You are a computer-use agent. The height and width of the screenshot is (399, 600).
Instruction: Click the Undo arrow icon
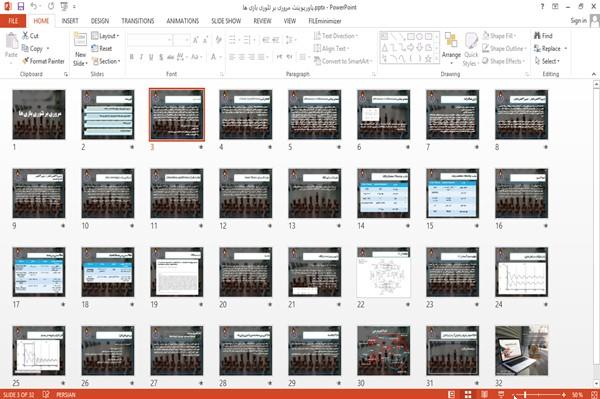tap(34, 7)
